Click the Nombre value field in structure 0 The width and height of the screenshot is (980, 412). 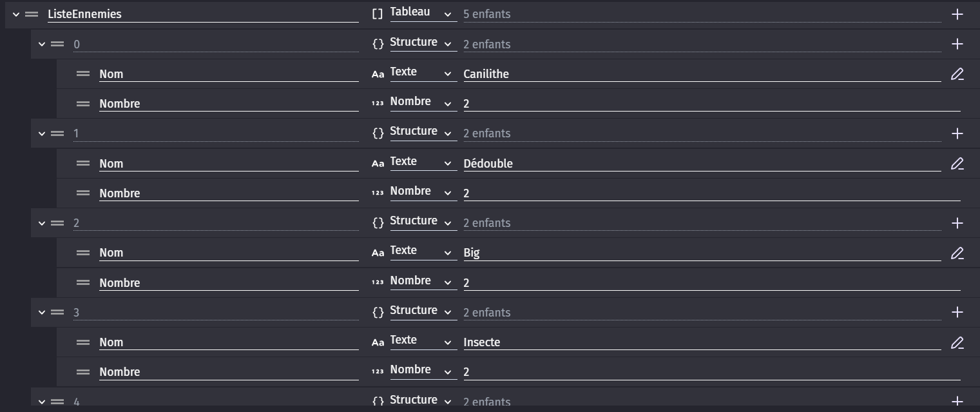(712, 104)
